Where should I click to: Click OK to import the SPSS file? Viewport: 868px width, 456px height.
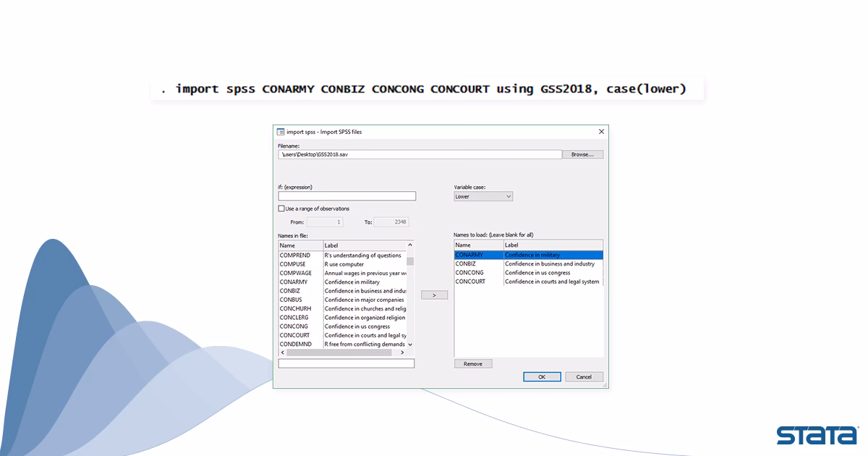click(541, 376)
